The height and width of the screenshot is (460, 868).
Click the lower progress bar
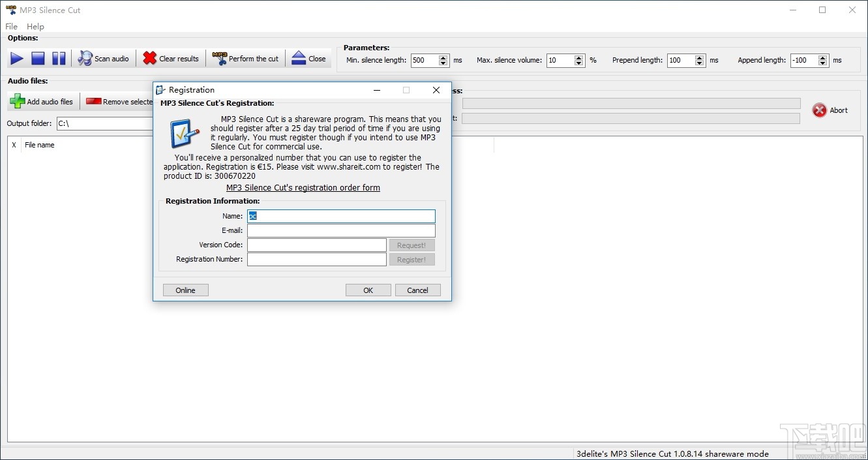631,118
